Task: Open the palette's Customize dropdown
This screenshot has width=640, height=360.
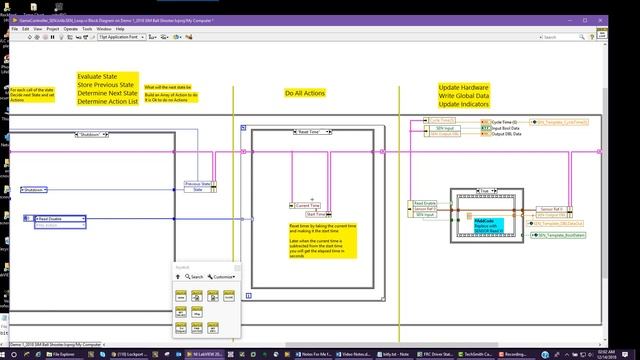Action: point(221,277)
